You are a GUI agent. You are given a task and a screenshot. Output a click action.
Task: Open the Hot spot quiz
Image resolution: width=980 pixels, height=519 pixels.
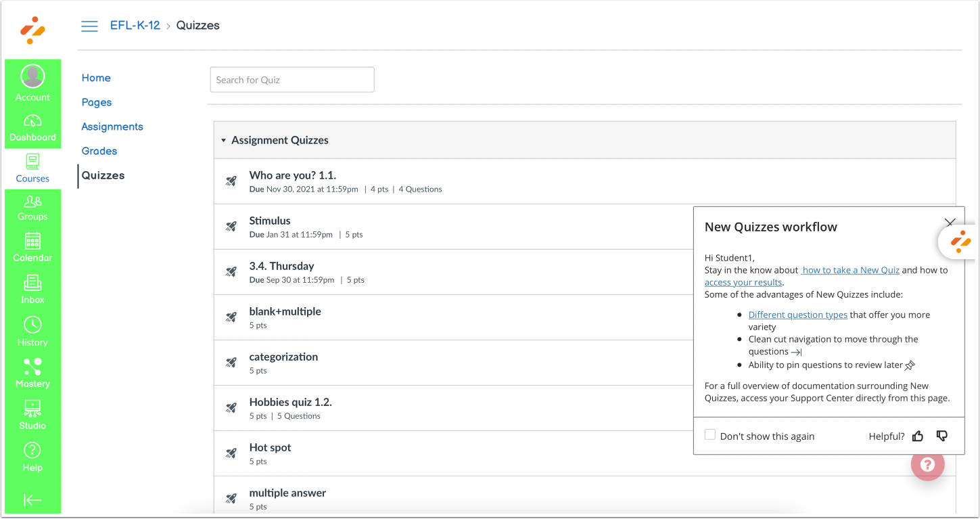click(x=271, y=447)
